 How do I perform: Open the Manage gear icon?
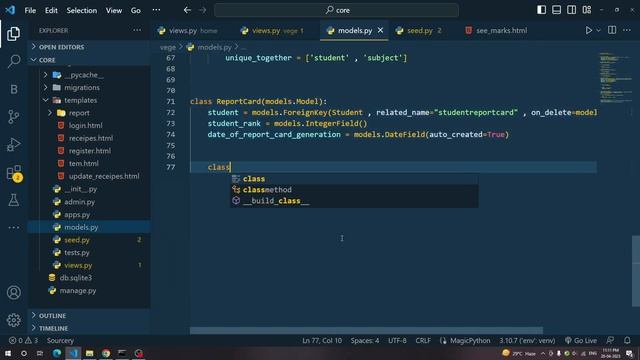click(13, 320)
